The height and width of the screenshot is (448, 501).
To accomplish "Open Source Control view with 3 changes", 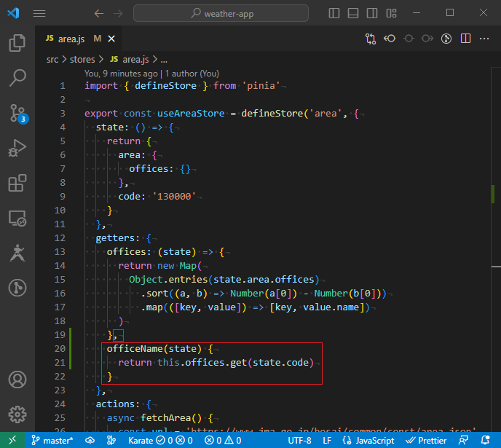I will click(18, 114).
